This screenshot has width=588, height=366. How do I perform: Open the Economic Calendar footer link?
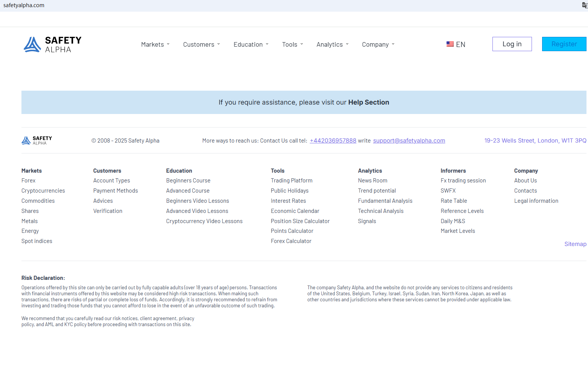295,211
